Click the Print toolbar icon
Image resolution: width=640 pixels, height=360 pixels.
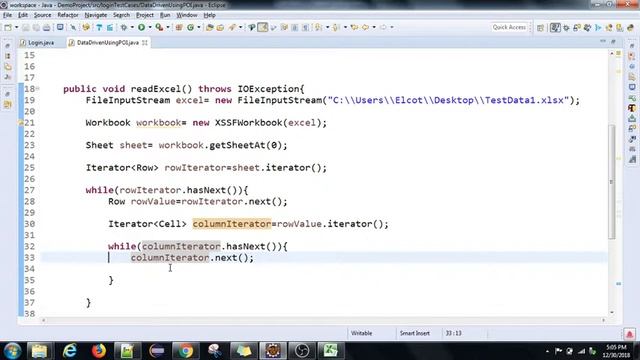47,27
